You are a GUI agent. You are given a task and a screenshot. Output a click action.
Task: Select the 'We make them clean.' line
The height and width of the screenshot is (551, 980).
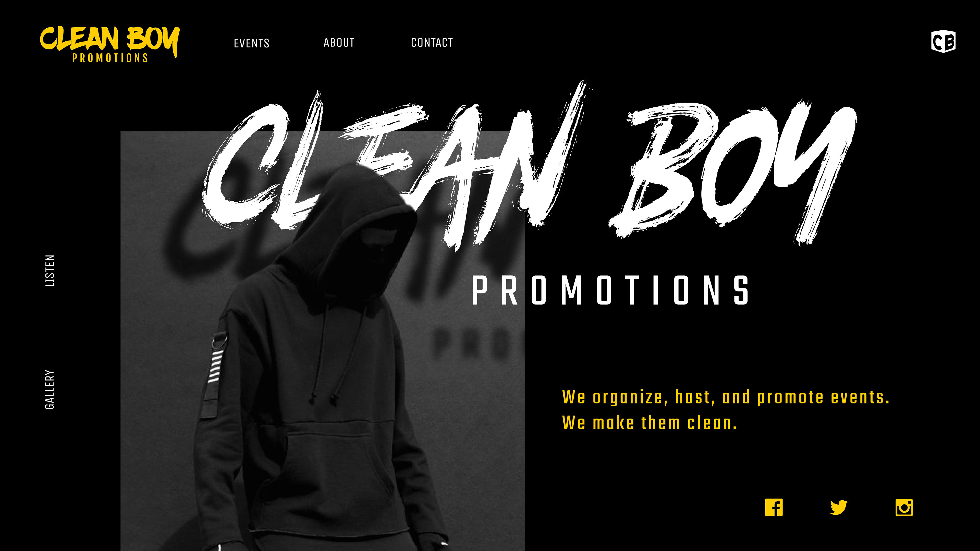pyautogui.click(x=650, y=423)
